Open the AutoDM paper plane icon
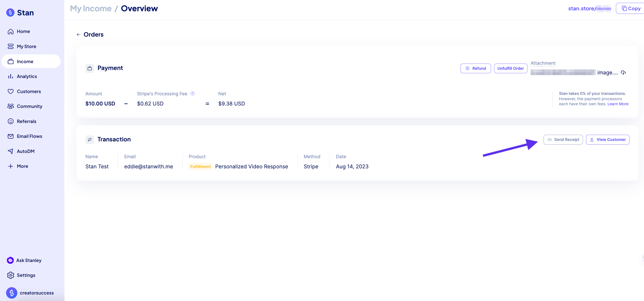644x301 pixels. (x=11, y=151)
